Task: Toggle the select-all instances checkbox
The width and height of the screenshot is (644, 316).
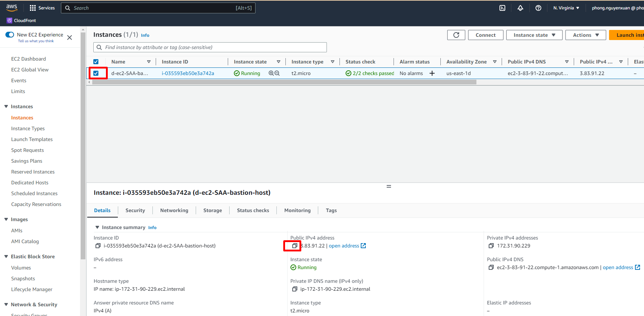Action: 96,62
